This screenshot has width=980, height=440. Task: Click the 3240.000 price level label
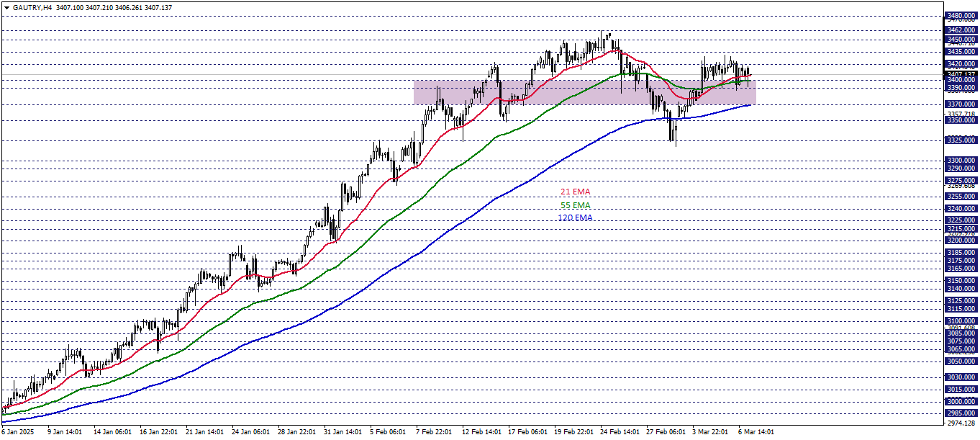[961, 208]
